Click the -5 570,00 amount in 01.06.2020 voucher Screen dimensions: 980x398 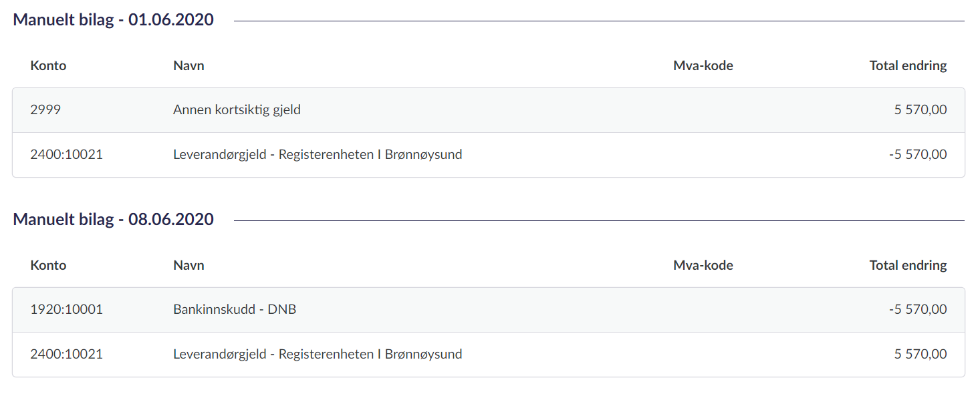[x=918, y=155]
